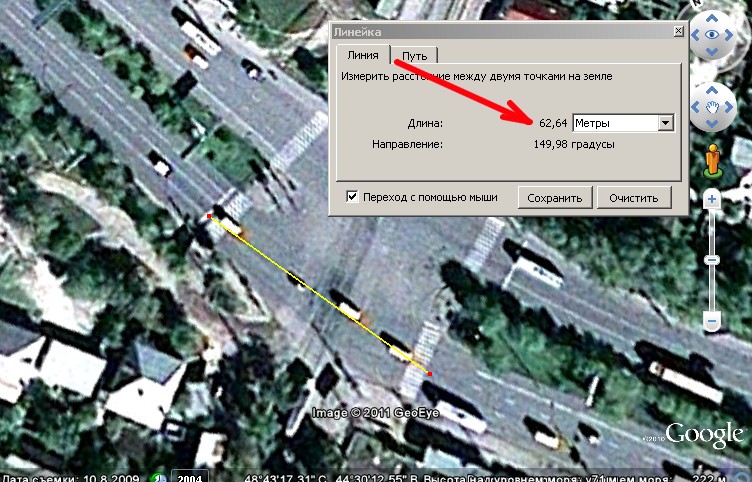Toggle the 'Переход с помощью мыши' checkbox

pyautogui.click(x=352, y=196)
